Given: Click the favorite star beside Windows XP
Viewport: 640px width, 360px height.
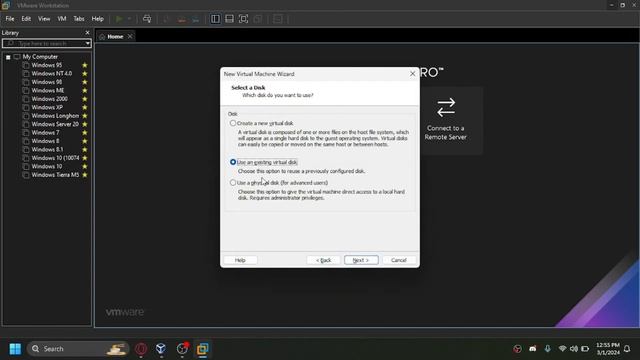Looking at the screenshot, I should pyautogui.click(x=85, y=107).
